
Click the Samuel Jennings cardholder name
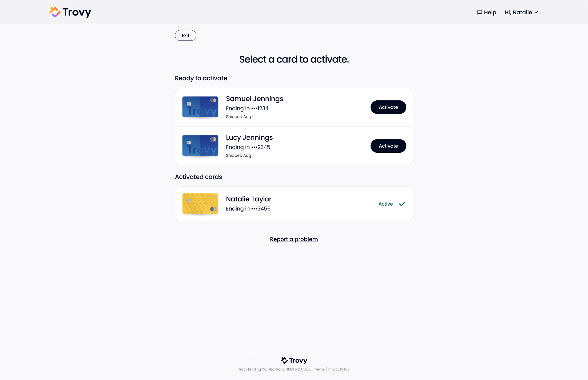point(254,99)
